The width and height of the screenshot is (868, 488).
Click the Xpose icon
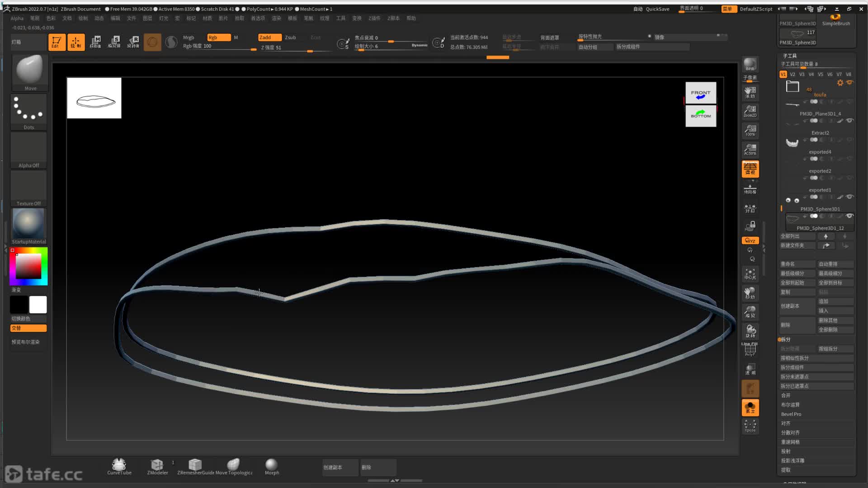[x=750, y=426]
